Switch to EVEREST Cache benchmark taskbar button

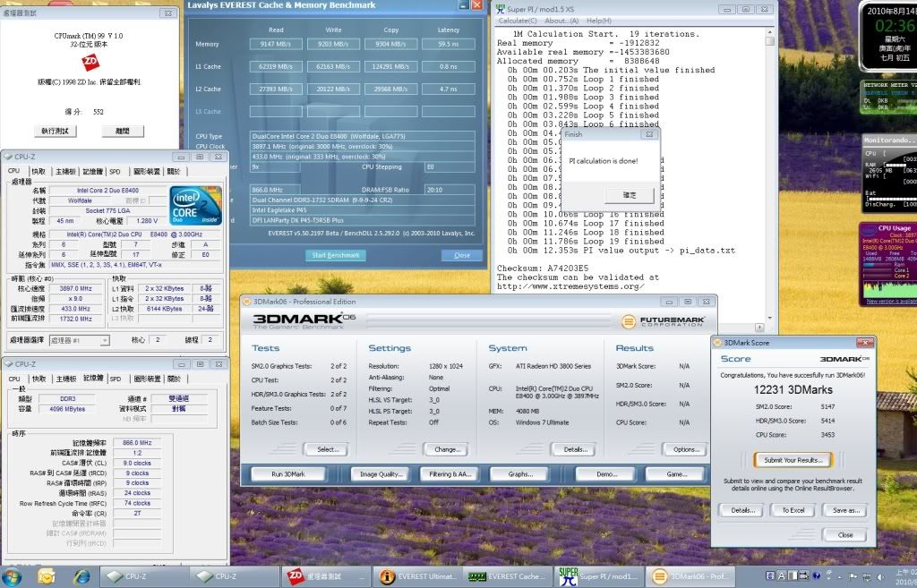[509, 576]
